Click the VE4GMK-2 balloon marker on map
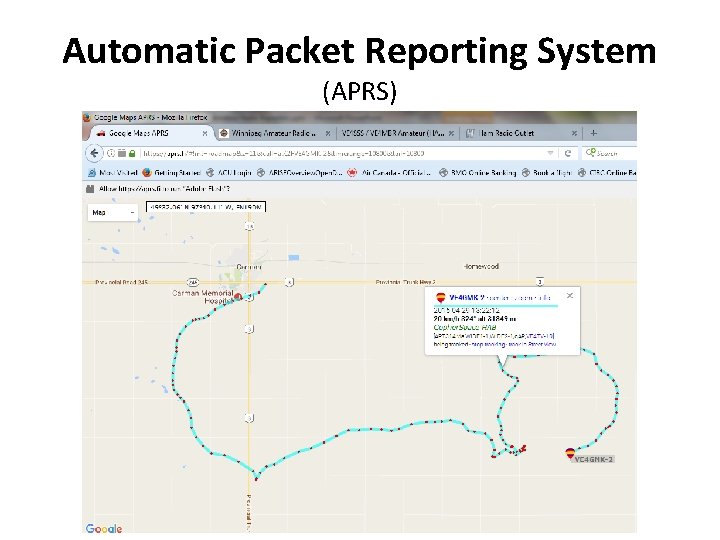This screenshot has height=540, width=720. click(x=570, y=454)
